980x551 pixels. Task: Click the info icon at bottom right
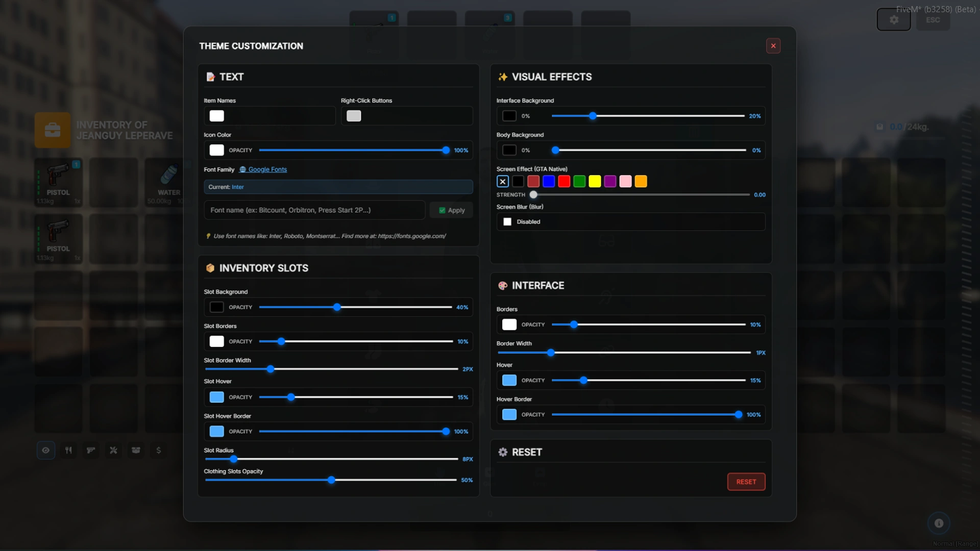[x=938, y=523]
